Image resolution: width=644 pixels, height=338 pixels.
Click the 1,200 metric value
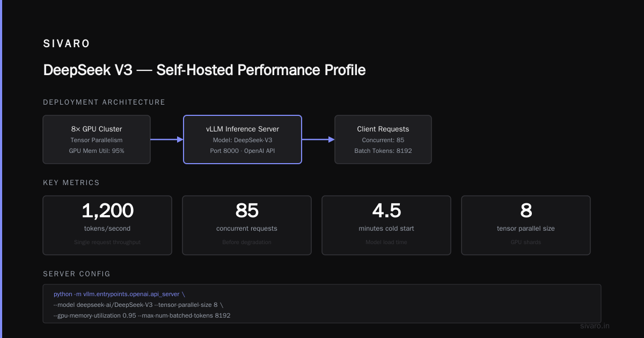point(107,211)
